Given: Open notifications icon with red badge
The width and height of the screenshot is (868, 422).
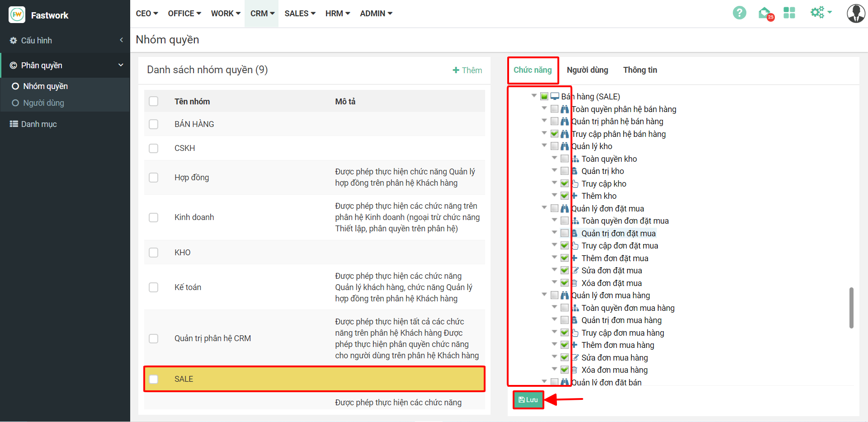Looking at the screenshot, I should tap(765, 13).
